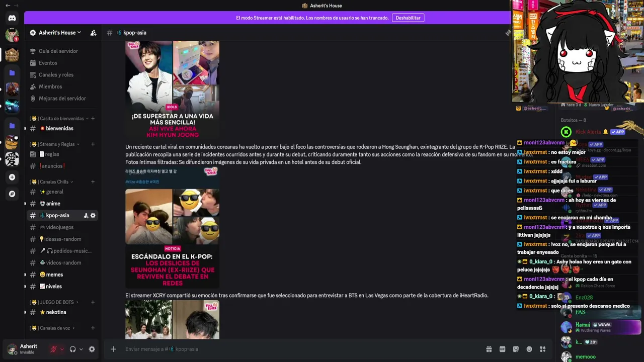Open kpop-asia channel settings gear
The width and height of the screenshot is (644, 362).
click(x=93, y=216)
